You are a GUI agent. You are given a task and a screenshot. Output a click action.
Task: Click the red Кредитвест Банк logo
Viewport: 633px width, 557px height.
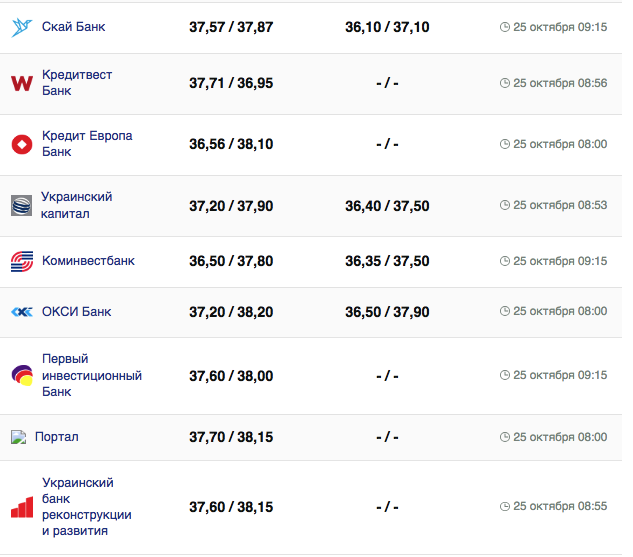(22, 83)
